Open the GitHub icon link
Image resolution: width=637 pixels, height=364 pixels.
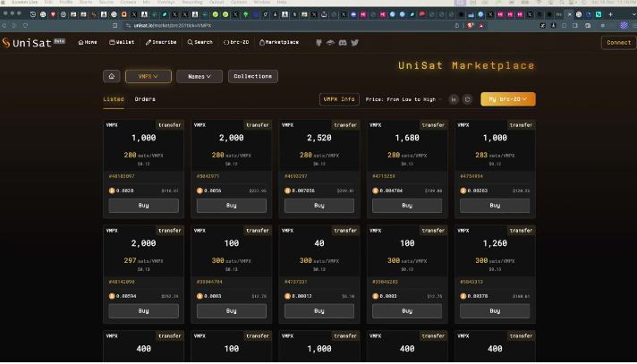[318, 43]
